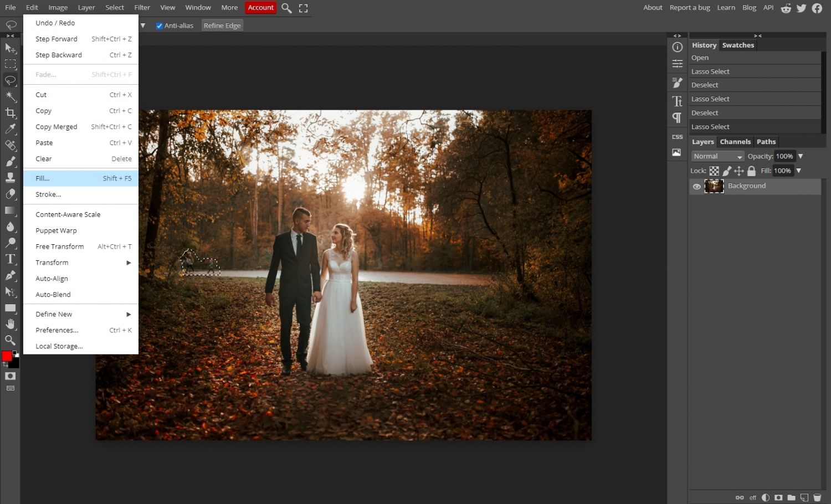
Task: Toggle the Anti-alias checkbox
Action: click(160, 26)
